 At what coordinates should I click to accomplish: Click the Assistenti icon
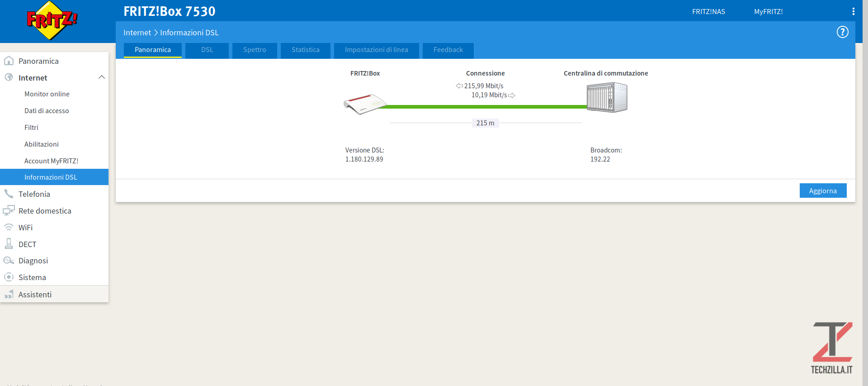point(9,294)
